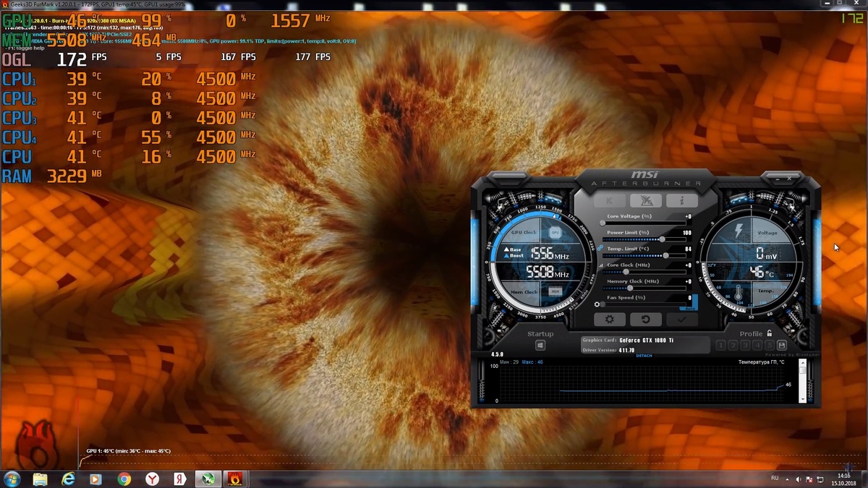Open Yandex Browser from the taskbar
This screenshot has height=488, width=868.
coord(152,479)
